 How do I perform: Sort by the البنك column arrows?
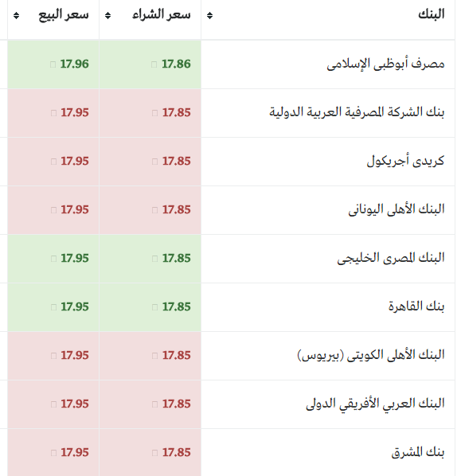[x=209, y=15]
